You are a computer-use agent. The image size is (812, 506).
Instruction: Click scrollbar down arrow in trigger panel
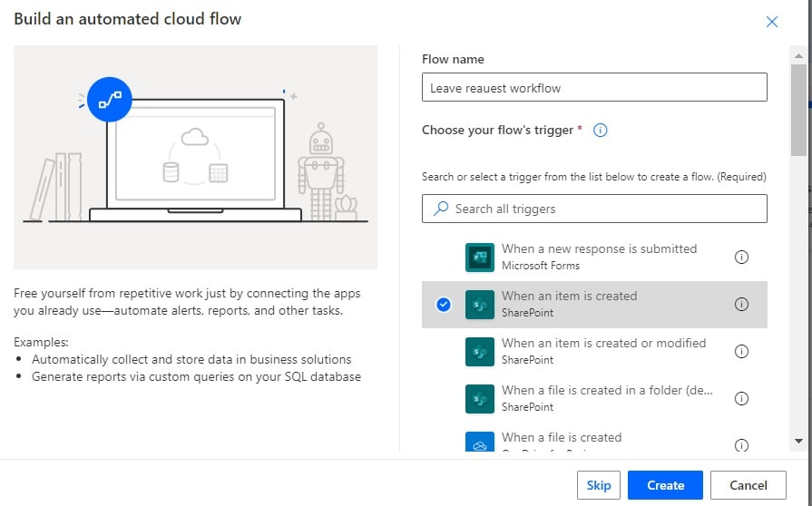(798, 442)
